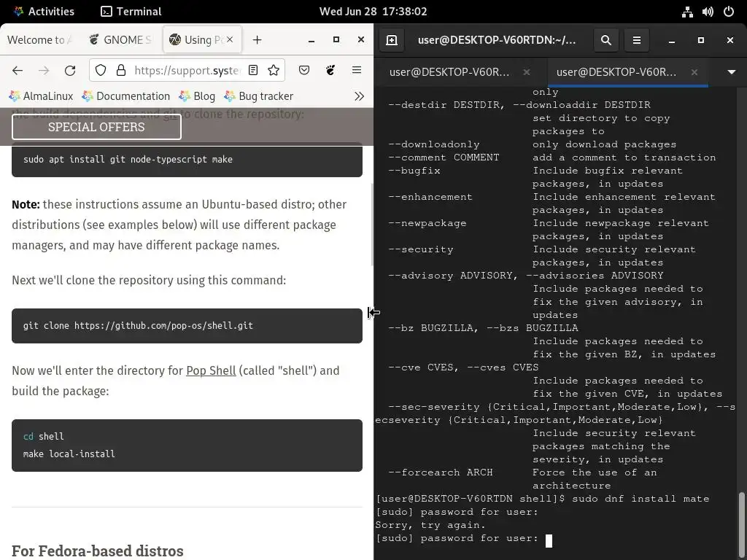Toggle reader view in address bar
Viewport: 747px width, 560px height.
click(253, 71)
